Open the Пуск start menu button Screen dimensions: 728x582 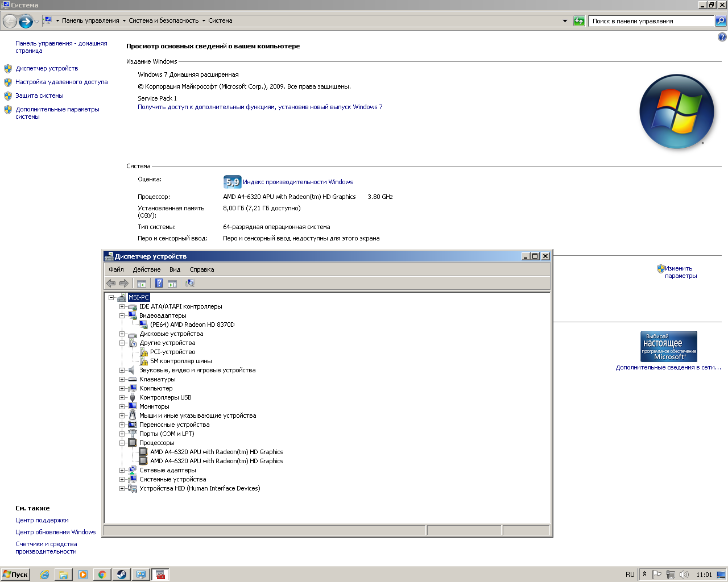(15, 575)
